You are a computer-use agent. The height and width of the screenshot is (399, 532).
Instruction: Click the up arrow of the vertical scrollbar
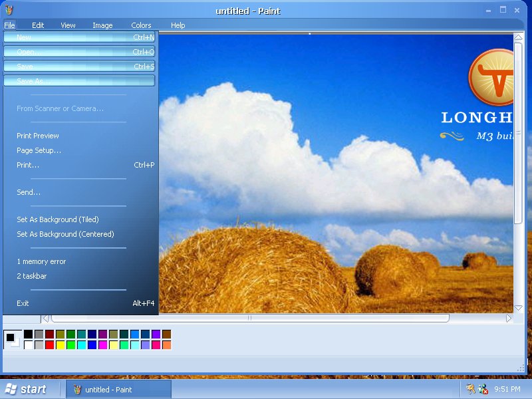tap(518, 38)
